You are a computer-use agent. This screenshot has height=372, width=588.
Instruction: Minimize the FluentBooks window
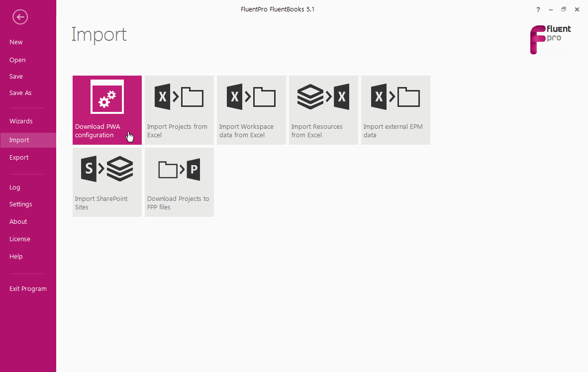point(551,9)
